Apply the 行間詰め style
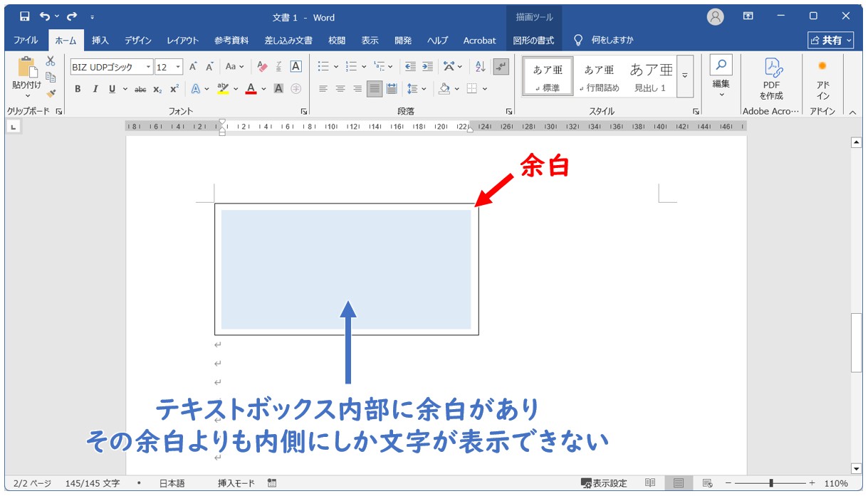The image size is (868, 496). click(599, 77)
